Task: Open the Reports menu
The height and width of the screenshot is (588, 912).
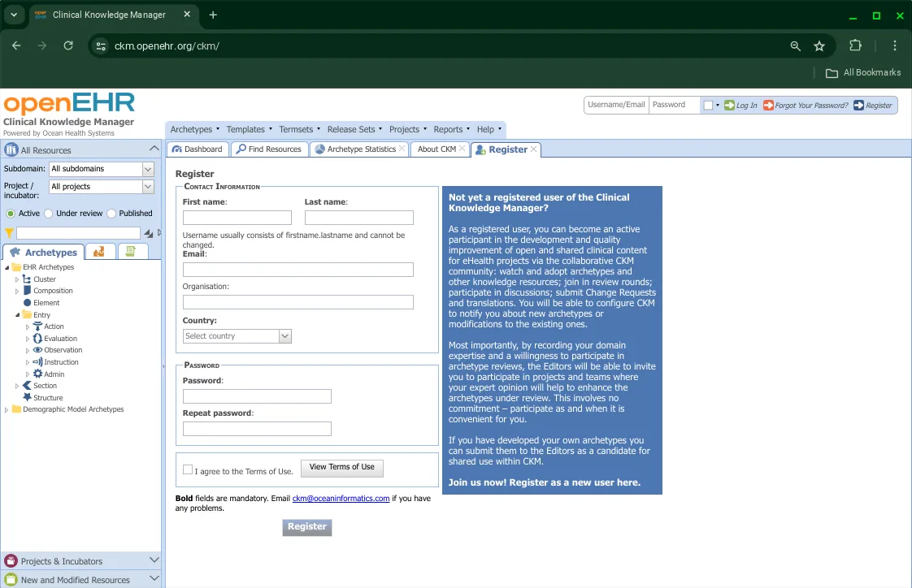Action: (449, 128)
